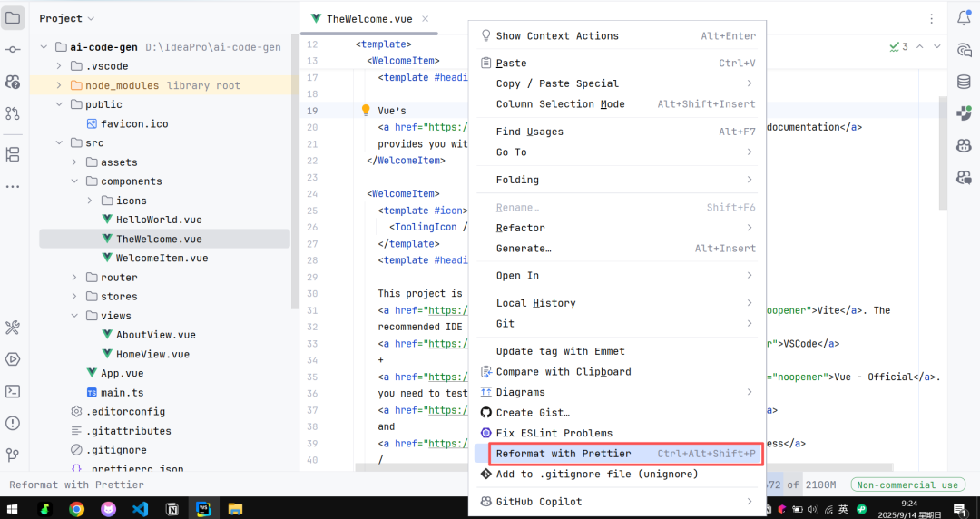Select Compare with Clipboard
Viewport: 980px width, 519px height.
click(618, 372)
